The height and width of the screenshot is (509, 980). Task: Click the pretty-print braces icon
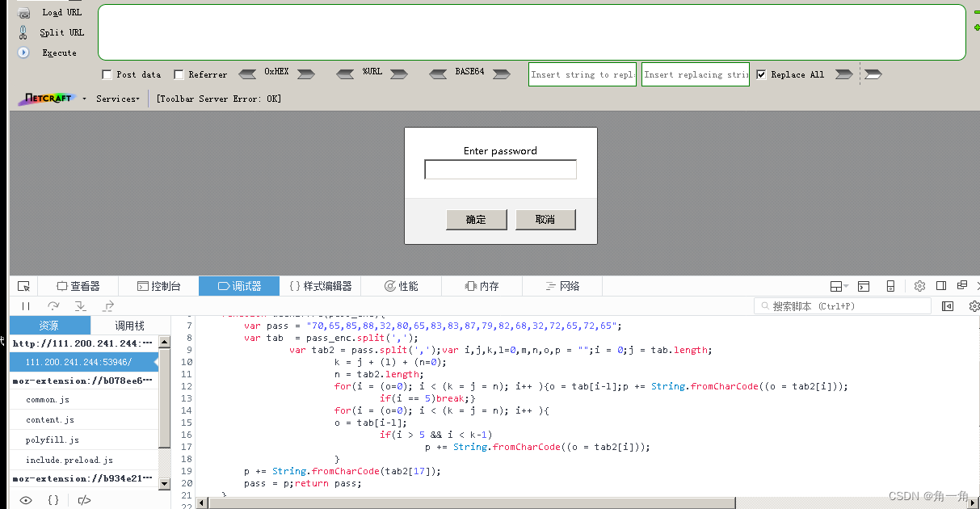click(x=53, y=499)
